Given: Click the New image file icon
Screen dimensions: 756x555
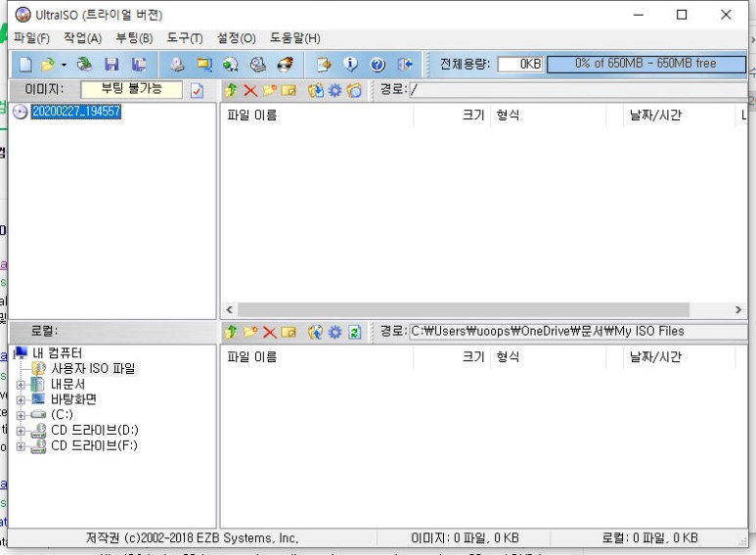Looking at the screenshot, I should coord(25,65).
